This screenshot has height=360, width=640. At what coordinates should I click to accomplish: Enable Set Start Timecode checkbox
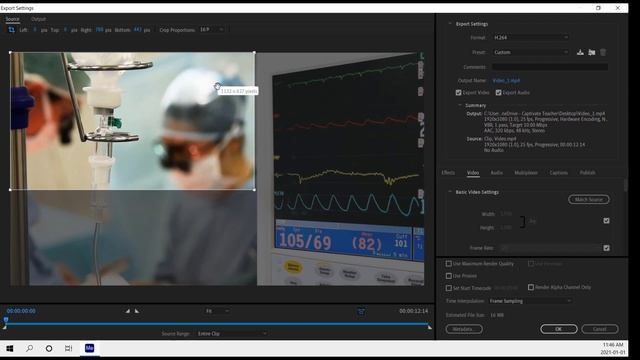point(449,288)
